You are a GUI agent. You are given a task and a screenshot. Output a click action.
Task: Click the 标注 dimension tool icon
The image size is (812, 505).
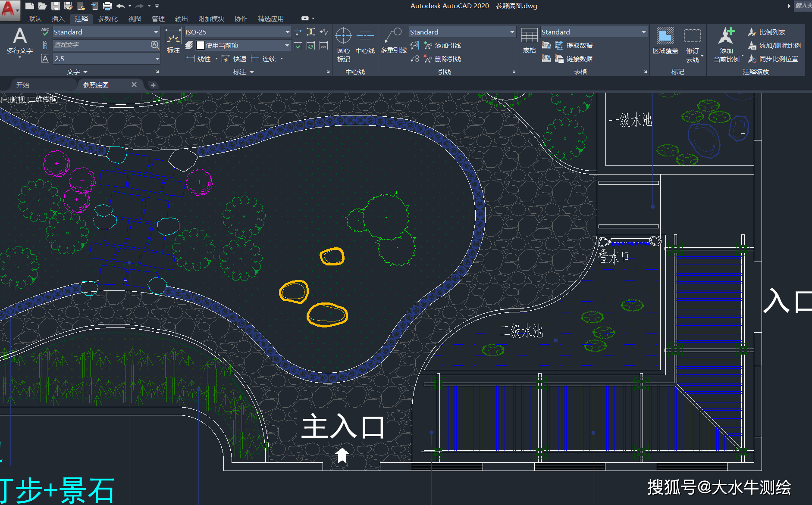(x=173, y=41)
